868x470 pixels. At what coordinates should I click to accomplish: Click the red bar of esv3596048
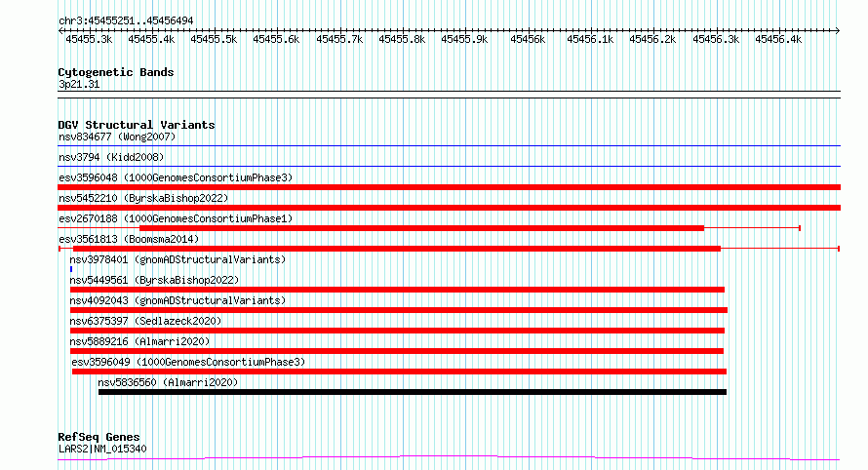[449, 187]
